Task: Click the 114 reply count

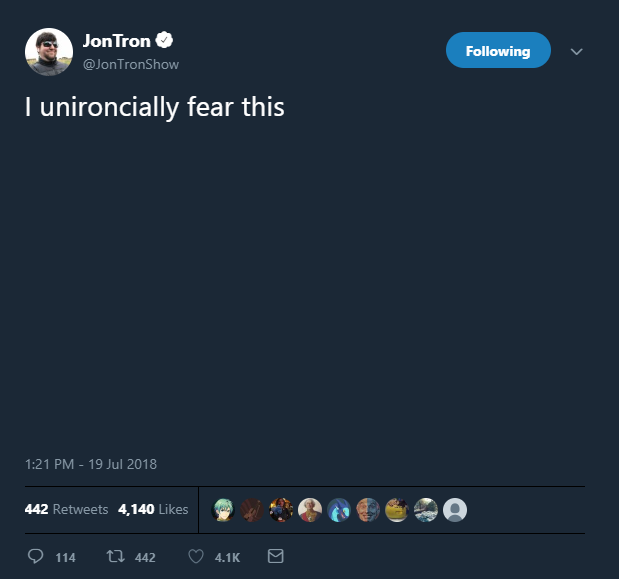Action: (x=65, y=557)
